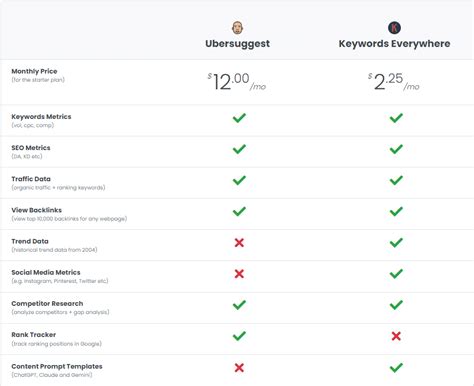The image size is (474, 386).
Task: Click Keywords Everywhere's Keywords Metrics checkmark
Action: tap(396, 118)
